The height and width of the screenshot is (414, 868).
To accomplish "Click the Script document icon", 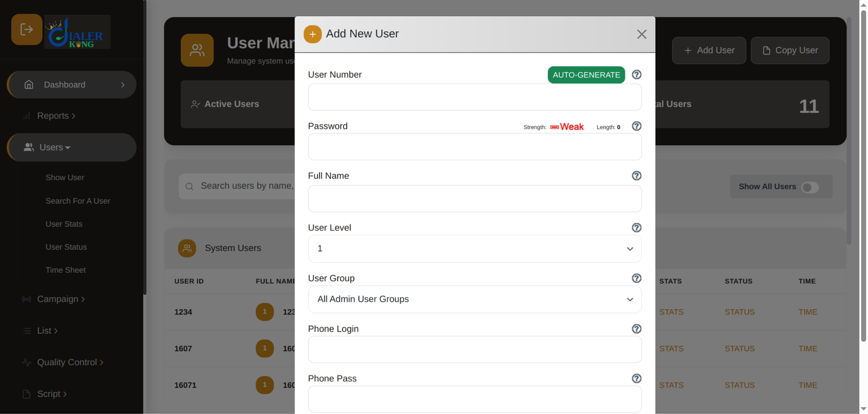I will coord(27,394).
